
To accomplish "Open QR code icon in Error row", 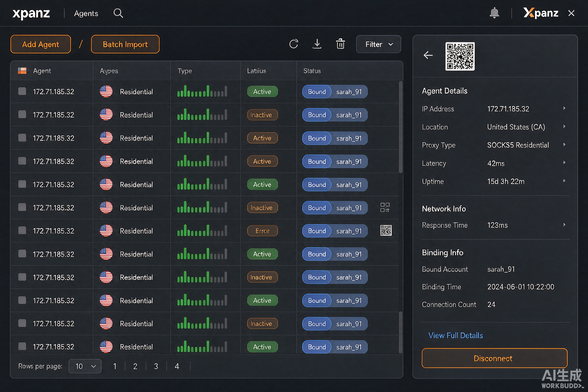I will tap(385, 230).
